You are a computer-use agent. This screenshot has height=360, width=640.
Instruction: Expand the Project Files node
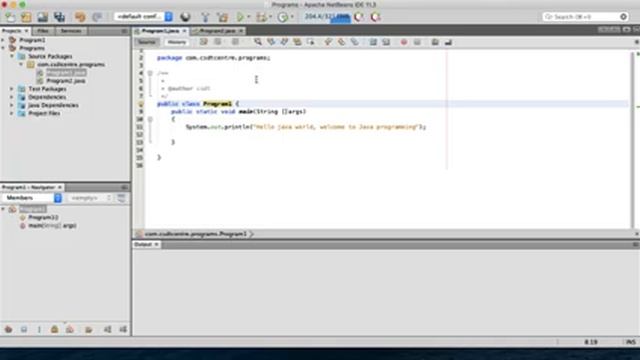coord(12,113)
